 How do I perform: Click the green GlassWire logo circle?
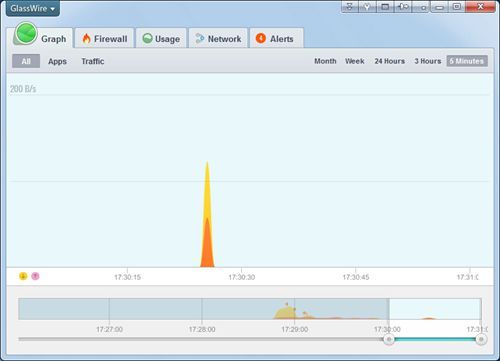26,33
